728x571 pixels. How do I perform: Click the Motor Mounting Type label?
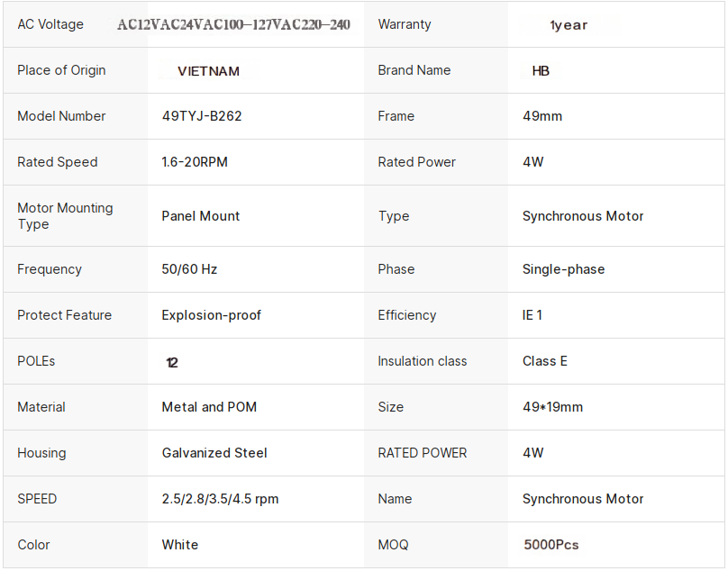[x=65, y=216]
